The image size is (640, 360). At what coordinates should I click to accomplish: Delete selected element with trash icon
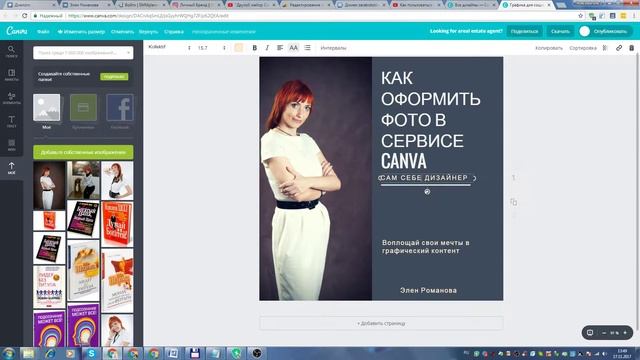click(631, 48)
